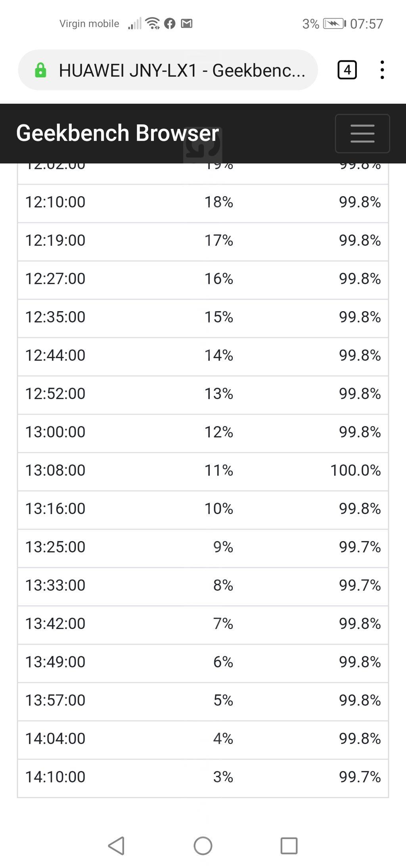
Task: Tap the 5% battery level at 13:57:00
Action: pos(223,700)
